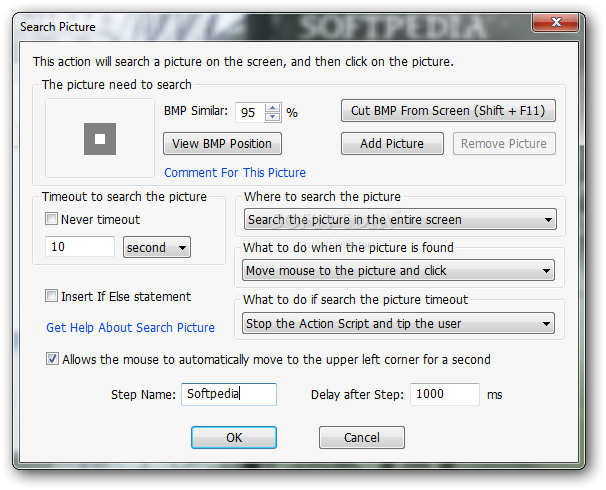Click the Step Name input field
Screen dimensions: 606x490
coord(229,394)
